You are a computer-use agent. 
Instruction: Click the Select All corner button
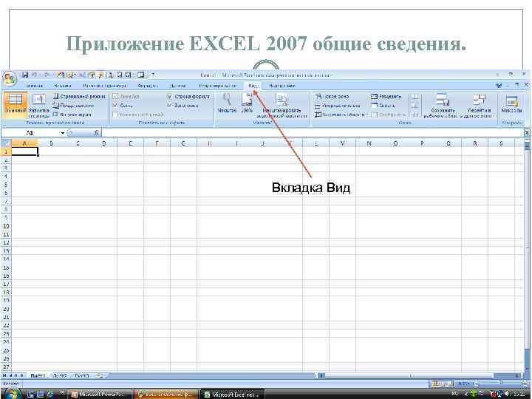pyautogui.click(x=6, y=143)
